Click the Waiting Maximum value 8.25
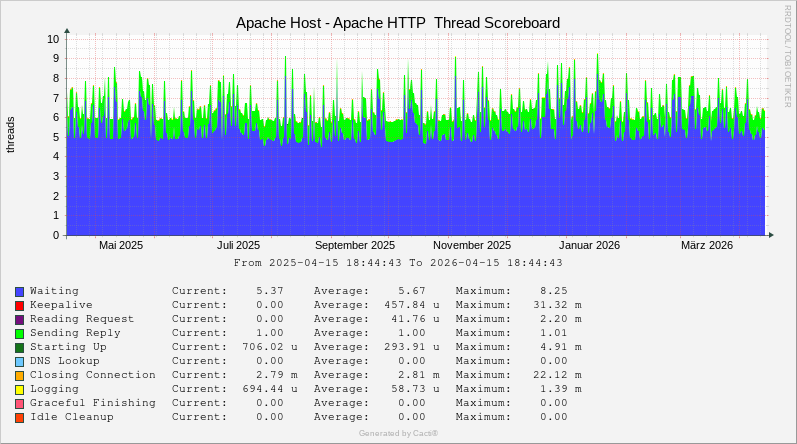Screen dimensions: 797x444 tap(553, 291)
